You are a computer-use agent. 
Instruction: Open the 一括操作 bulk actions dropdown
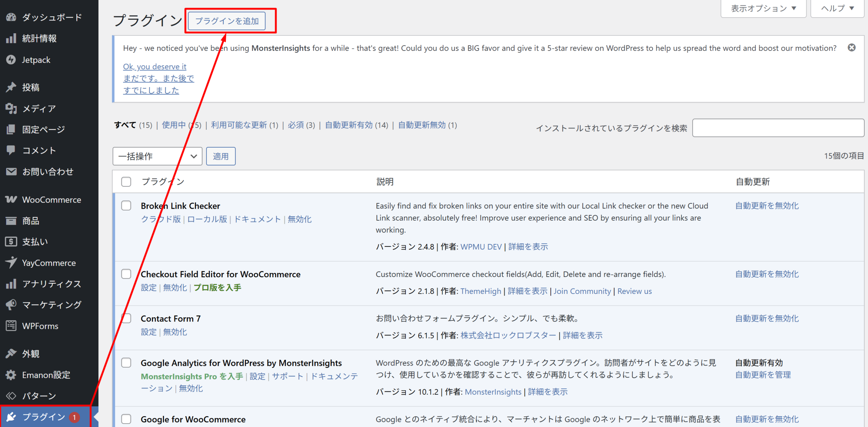157,156
